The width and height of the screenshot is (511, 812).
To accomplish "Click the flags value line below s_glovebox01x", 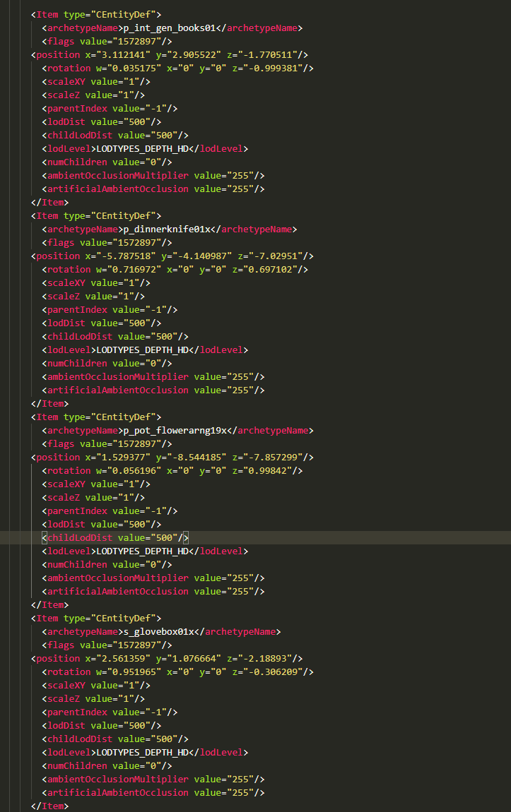I will 107,645.
